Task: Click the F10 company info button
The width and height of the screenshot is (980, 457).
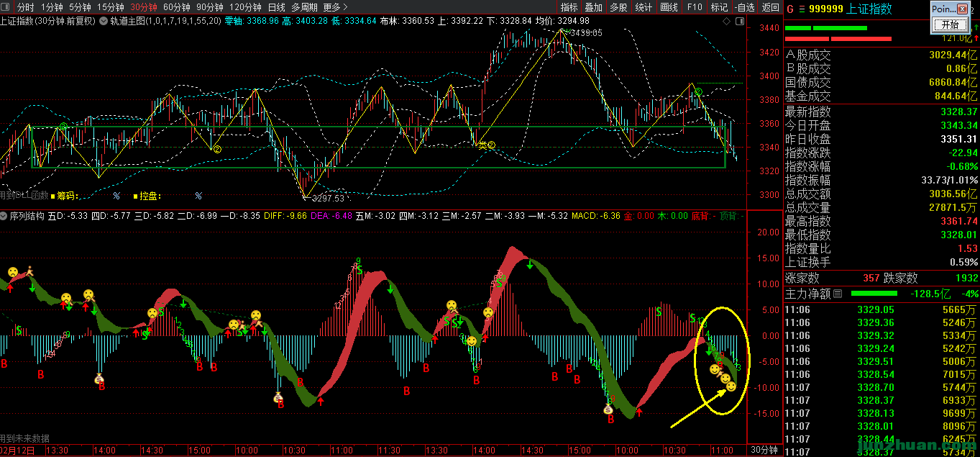Action: 694,7
